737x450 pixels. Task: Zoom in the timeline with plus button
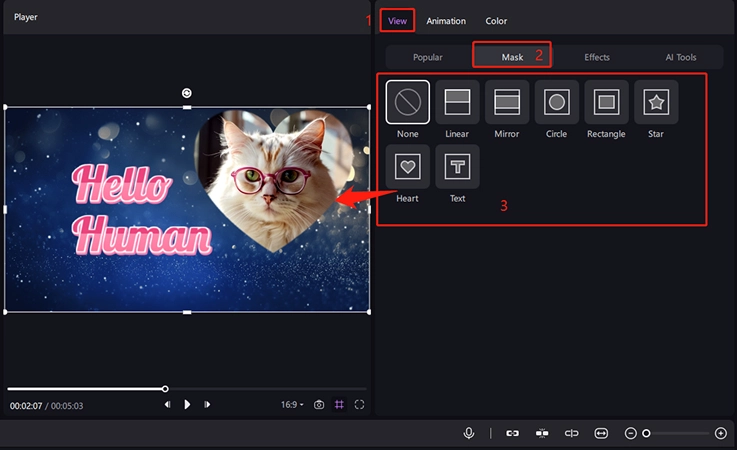tap(721, 433)
